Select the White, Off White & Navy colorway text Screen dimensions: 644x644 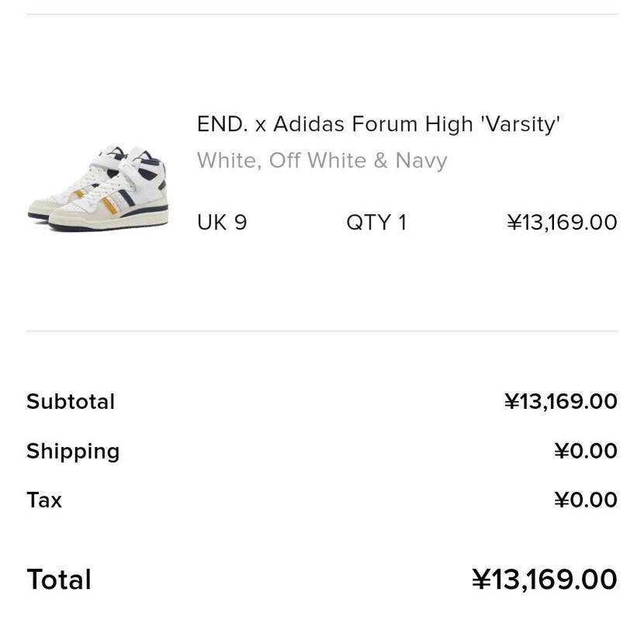(x=322, y=161)
